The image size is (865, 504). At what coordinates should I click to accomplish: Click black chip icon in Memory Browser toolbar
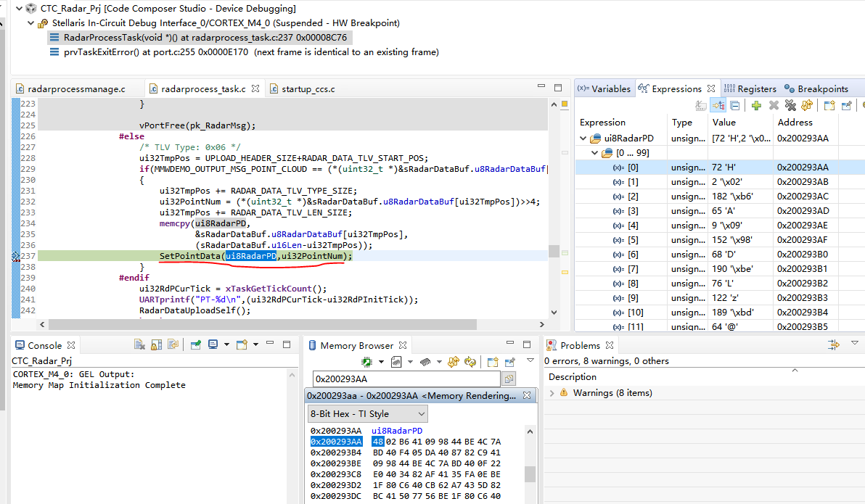(425, 362)
